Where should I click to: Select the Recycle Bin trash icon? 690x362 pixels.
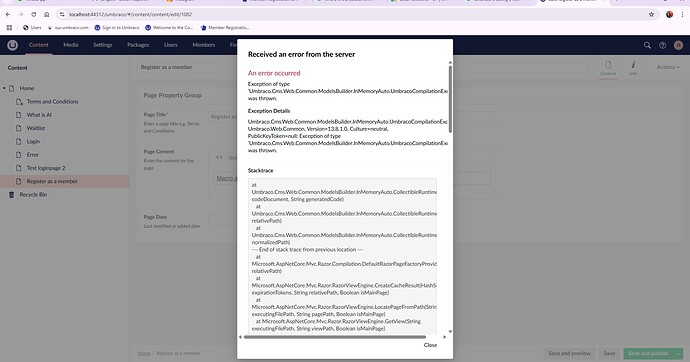(11, 194)
